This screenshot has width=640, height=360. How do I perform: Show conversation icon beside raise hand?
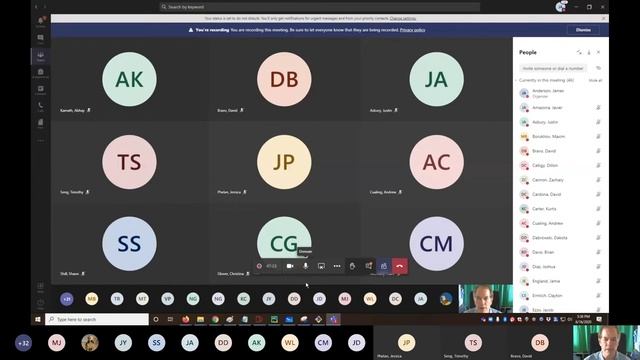coord(368,266)
